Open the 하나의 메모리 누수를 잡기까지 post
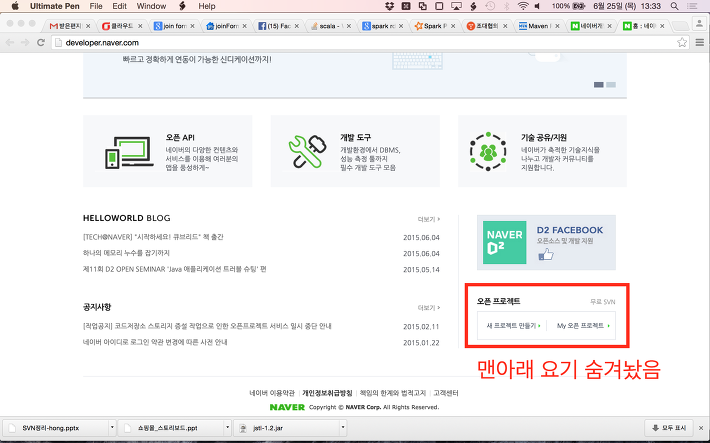The width and height of the screenshot is (710, 443). click(126, 253)
